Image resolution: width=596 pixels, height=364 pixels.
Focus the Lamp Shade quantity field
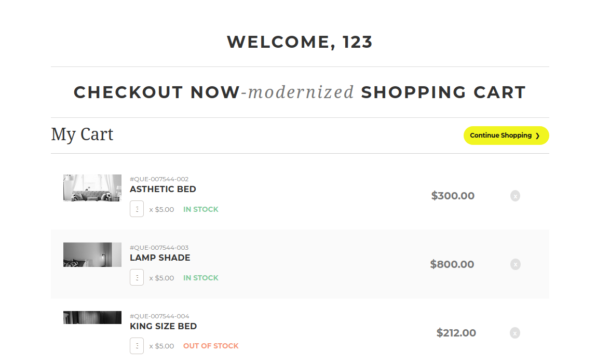click(137, 277)
